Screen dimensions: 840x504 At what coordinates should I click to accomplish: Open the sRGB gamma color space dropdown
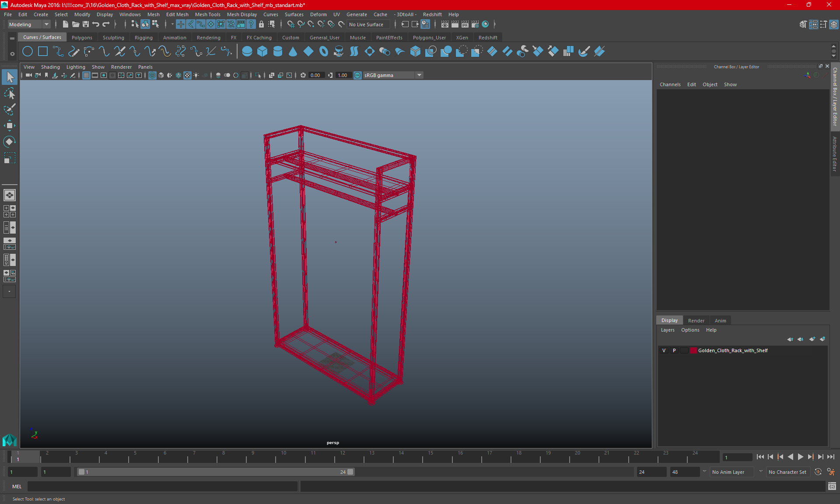coord(393,75)
